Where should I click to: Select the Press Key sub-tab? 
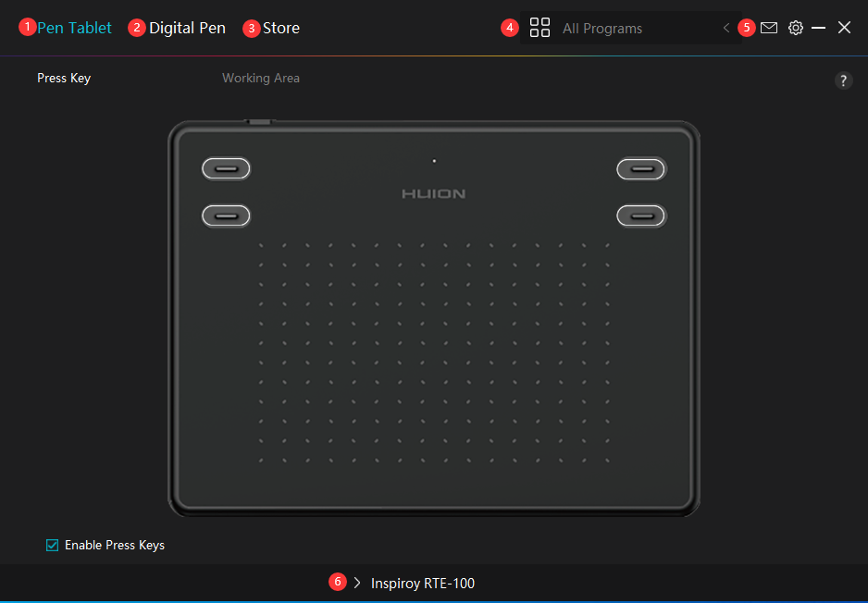click(x=64, y=79)
